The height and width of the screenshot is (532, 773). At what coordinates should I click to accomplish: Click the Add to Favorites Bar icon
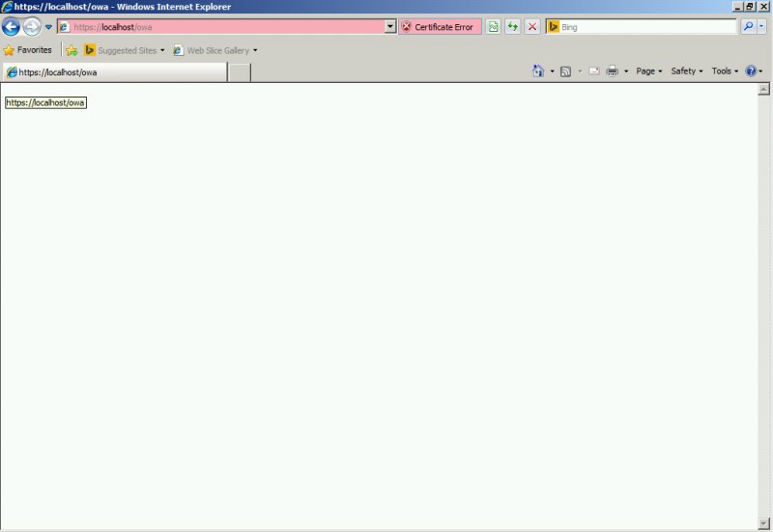click(x=72, y=50)
